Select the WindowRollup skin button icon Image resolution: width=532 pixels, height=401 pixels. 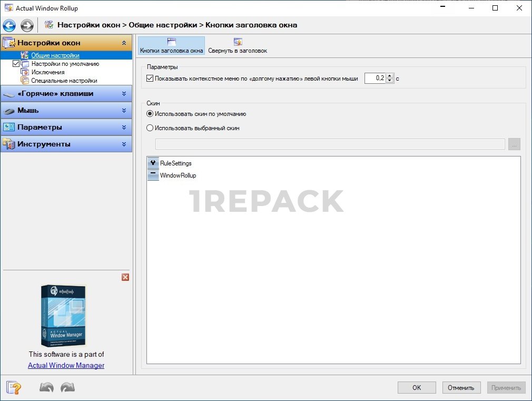(153, 175)
